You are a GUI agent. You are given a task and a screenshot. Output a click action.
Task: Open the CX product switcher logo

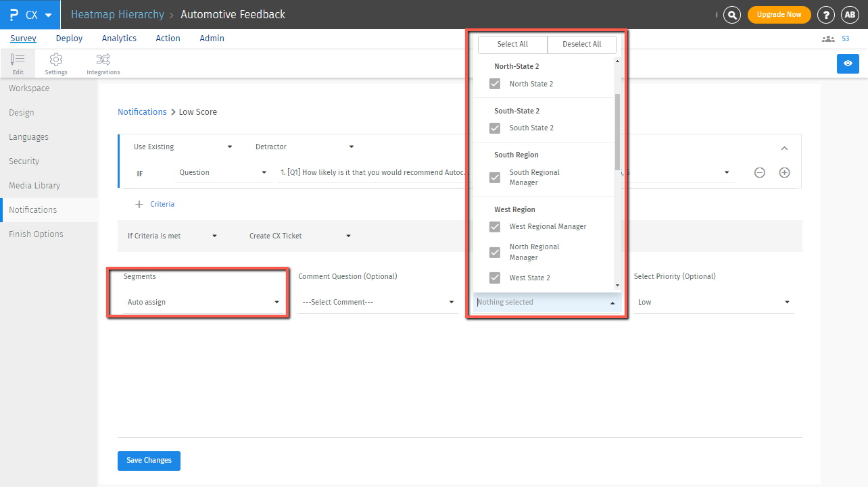coord(30,14)
